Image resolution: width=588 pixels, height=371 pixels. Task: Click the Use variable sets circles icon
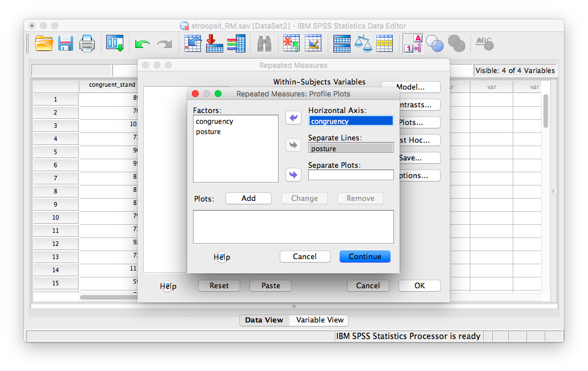434,43
